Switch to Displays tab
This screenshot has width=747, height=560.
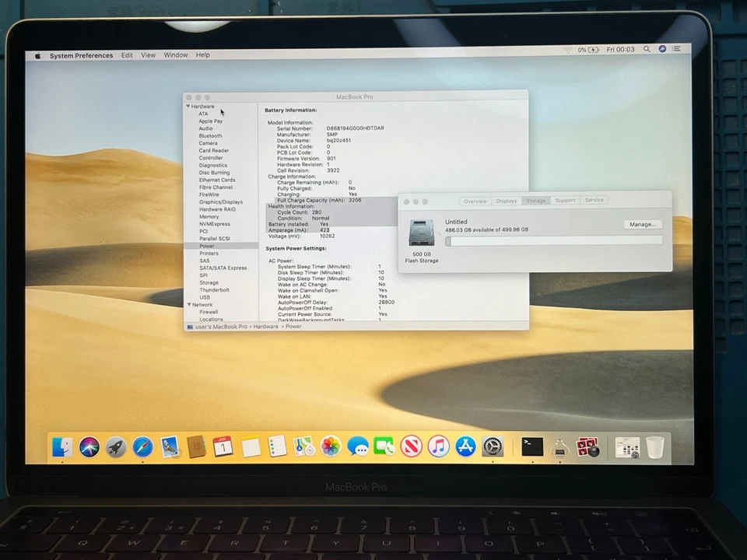coord(506,201)
